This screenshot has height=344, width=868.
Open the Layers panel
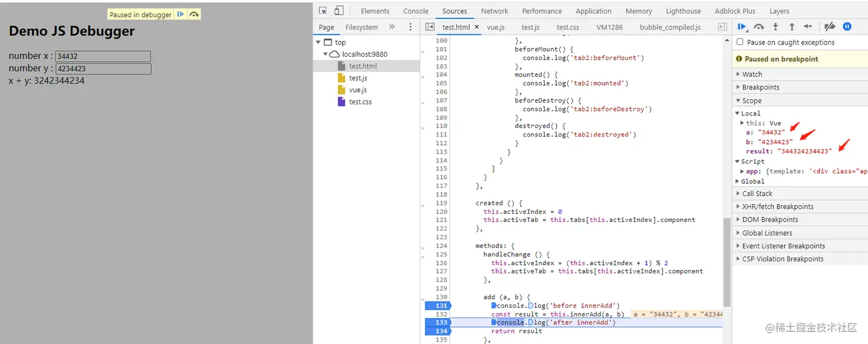click(x=779, y=11)
